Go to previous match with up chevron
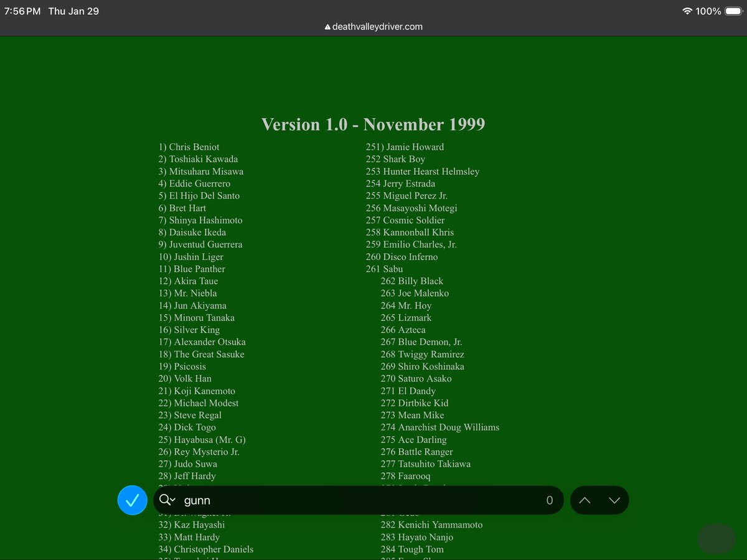The image size is (747, 560). coord(585,500)
